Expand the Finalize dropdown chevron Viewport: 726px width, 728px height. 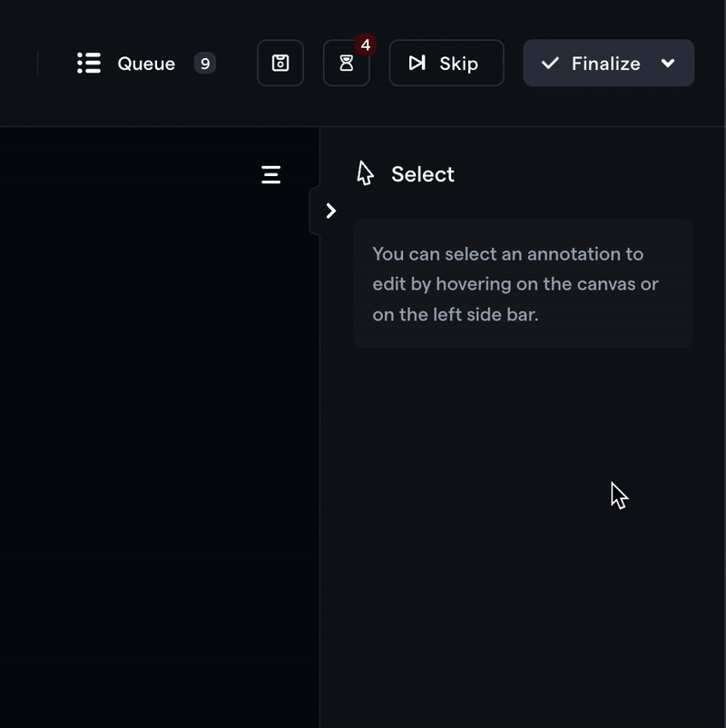click(x=668, y=63)
